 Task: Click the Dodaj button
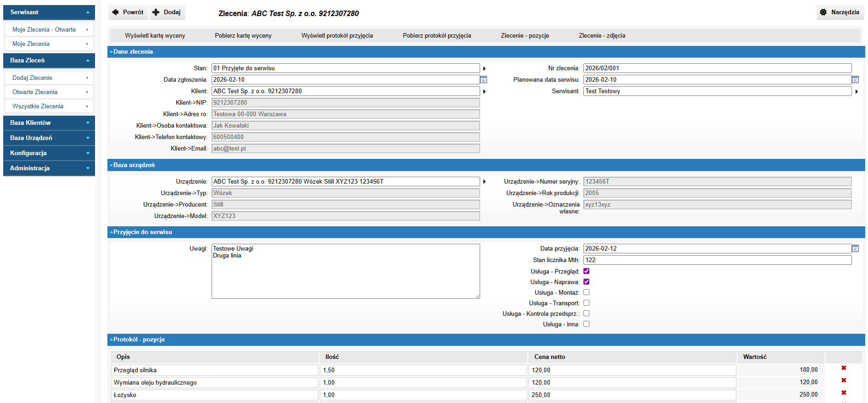coord(167,12)
